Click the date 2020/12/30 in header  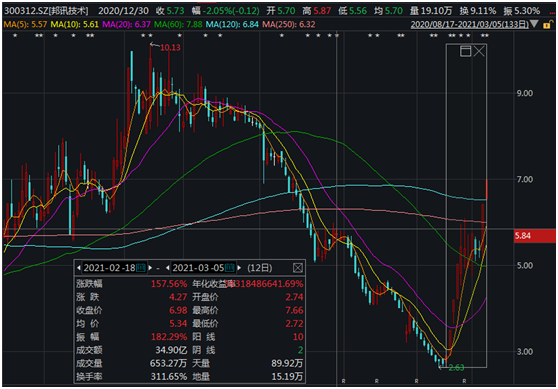123,11
